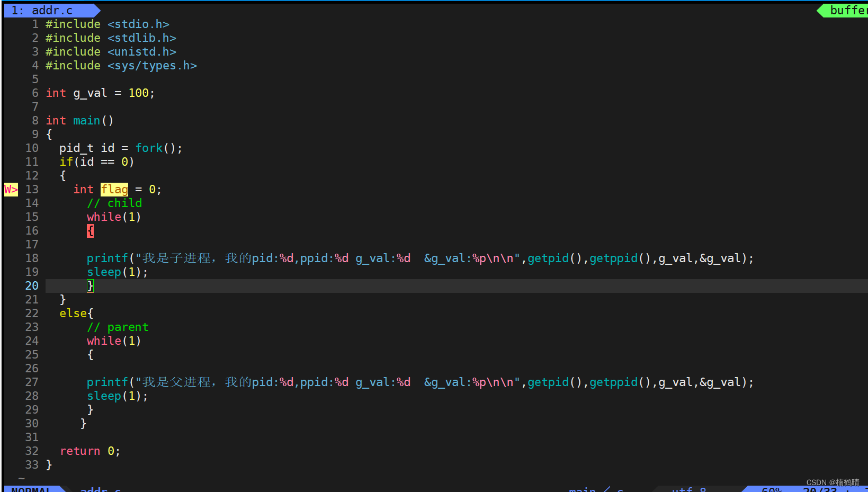The height and width of the screenshot is (492, 868).
Task: Click 'getppid' in the line 18 printf
Action: (614, 258)
